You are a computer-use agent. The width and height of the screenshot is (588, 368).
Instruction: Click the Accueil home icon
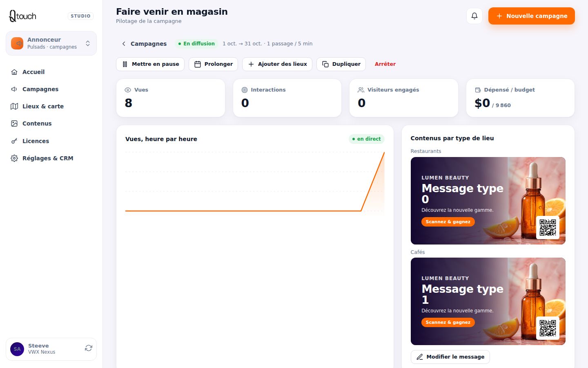point(14,72)
